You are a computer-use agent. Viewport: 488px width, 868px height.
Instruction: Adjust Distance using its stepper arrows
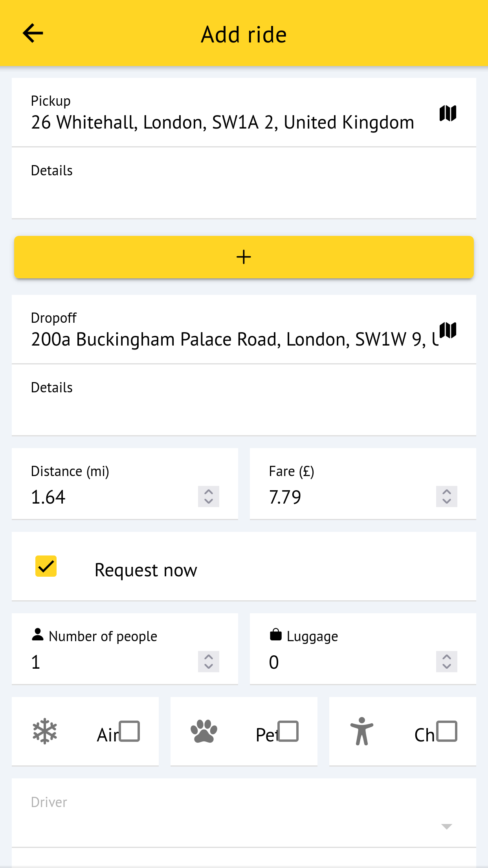click(209, 497)
